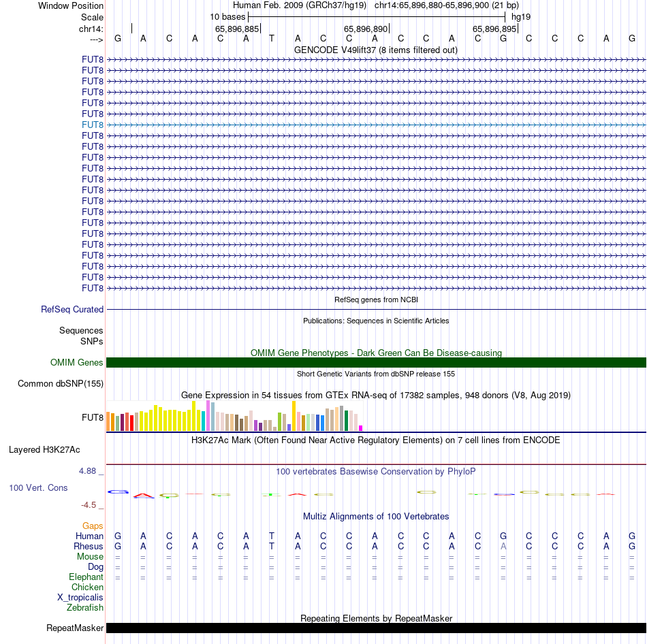Click the 65,896,895 position marker
This screenshot has height=644, width=647.
[494, 29]
